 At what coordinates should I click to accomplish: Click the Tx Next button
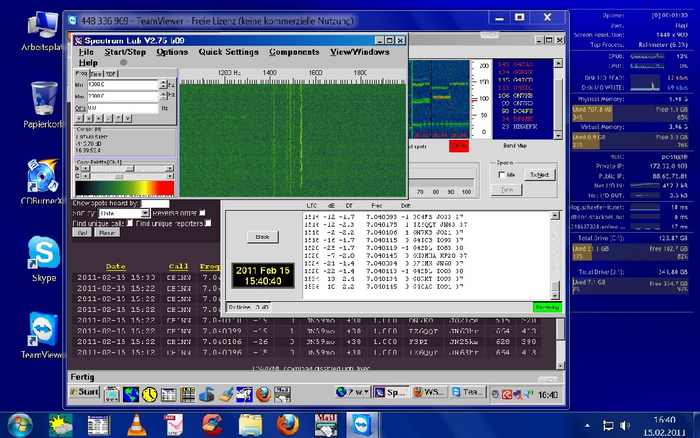(540, 175)
